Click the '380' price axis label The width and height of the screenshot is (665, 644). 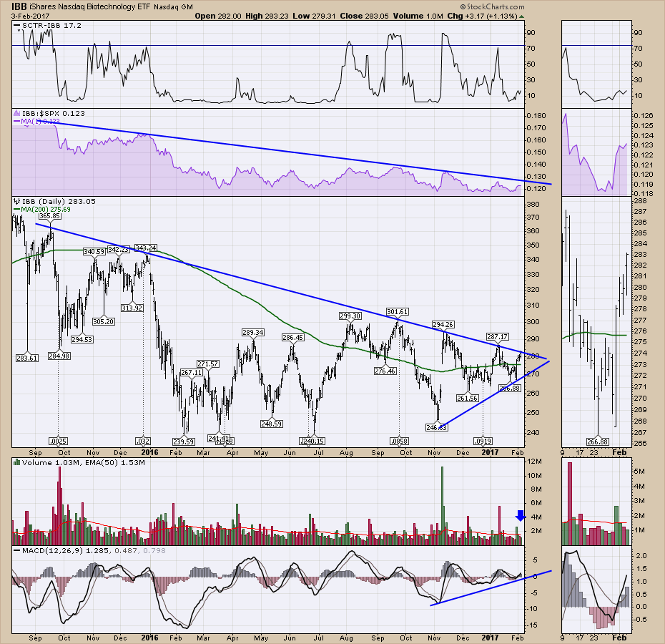[533, 204]
